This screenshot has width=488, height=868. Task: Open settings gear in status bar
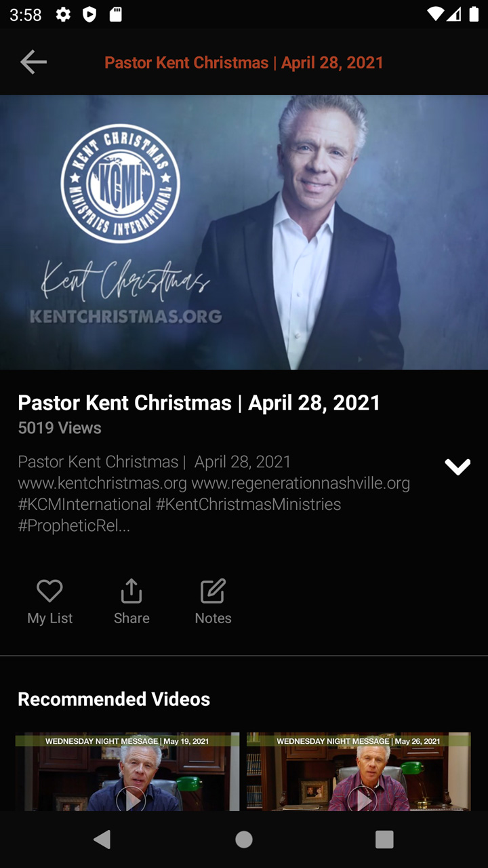click(x=63, y=14)
